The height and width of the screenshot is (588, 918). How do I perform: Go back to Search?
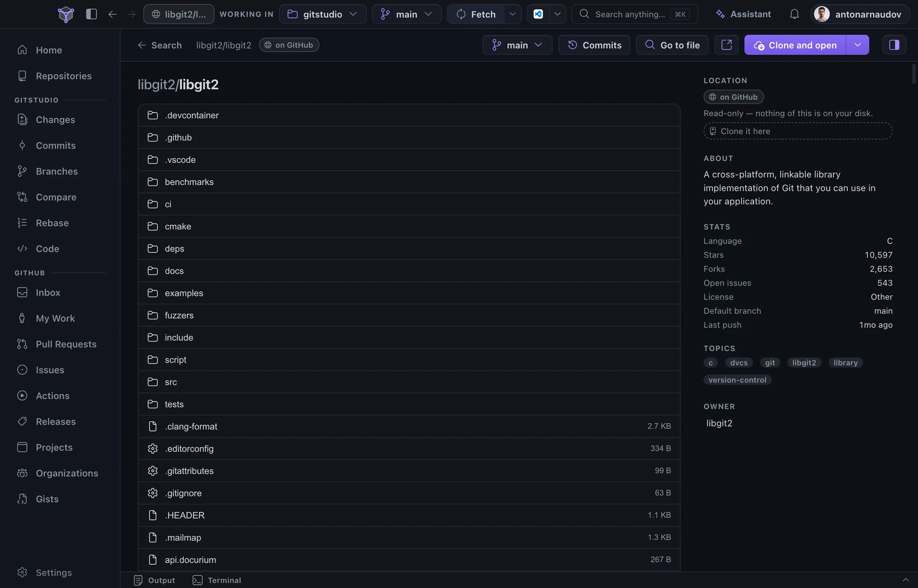click(x=160, y=45)
